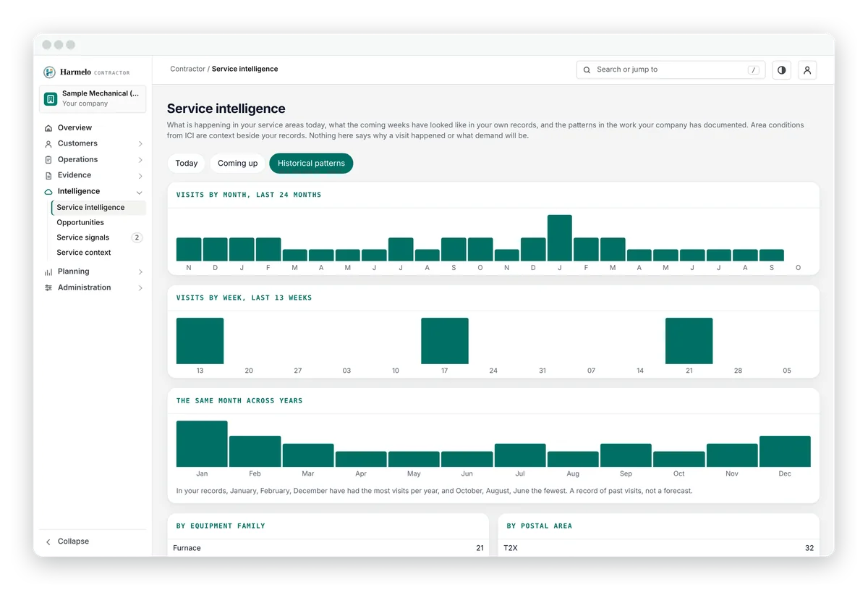Open the Operations menu item
This screenshot has width=868, height=590.
click(x=93, y=160)
